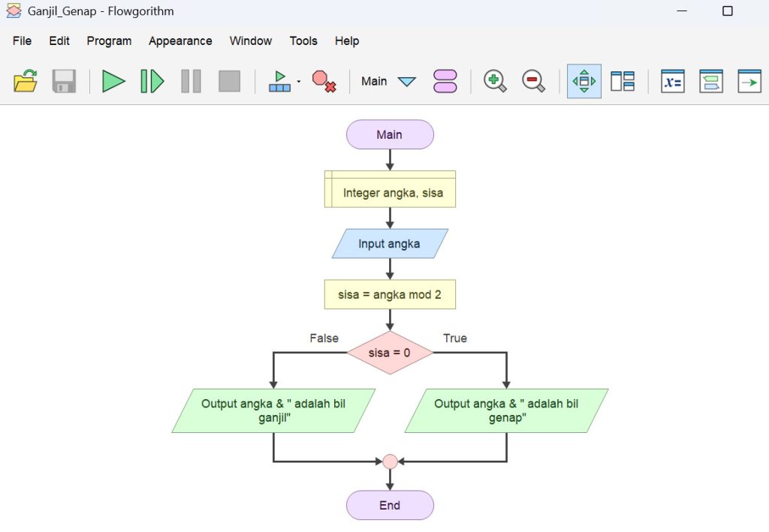Viewport: 769px width, 532px height.
Task: Open the console window icon
Action: pyautogui.click(x=749, y=81)
